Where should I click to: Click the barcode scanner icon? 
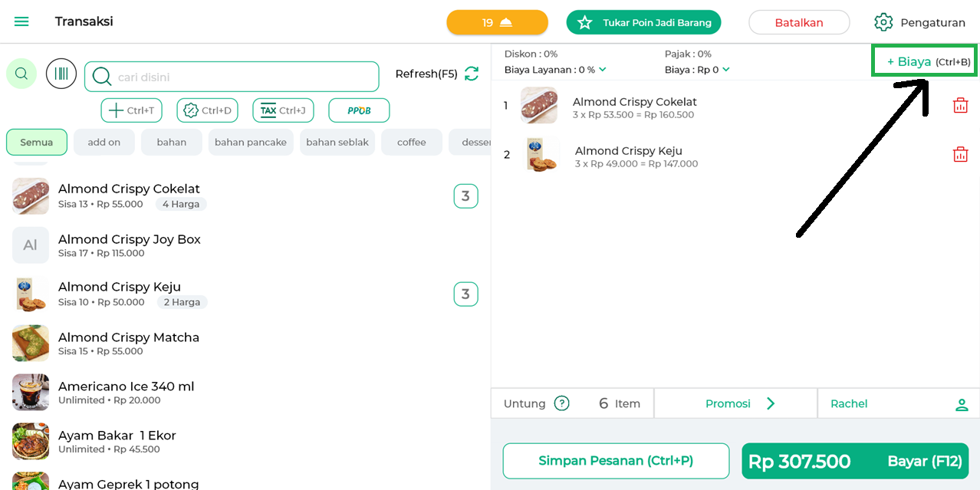pyautogui.click(x=61, y=74)
